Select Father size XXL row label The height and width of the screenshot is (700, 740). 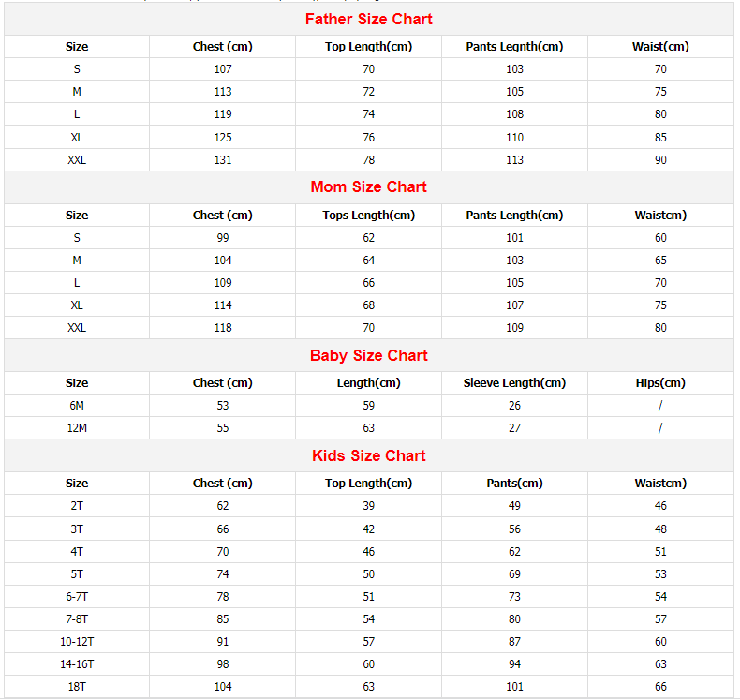(x=77, y=159)
